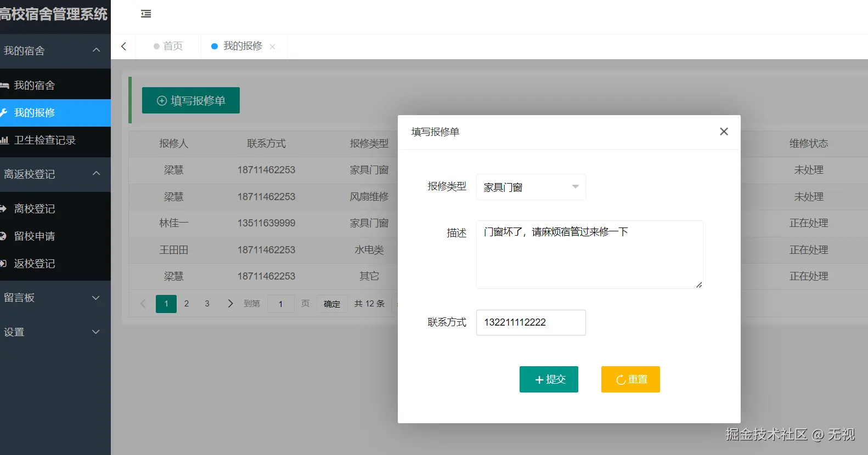Image resolution: width=868 pixels, height=455 pixels.
Task: Go to page 2
Action: pyautogui.click(x=187, y=304)
